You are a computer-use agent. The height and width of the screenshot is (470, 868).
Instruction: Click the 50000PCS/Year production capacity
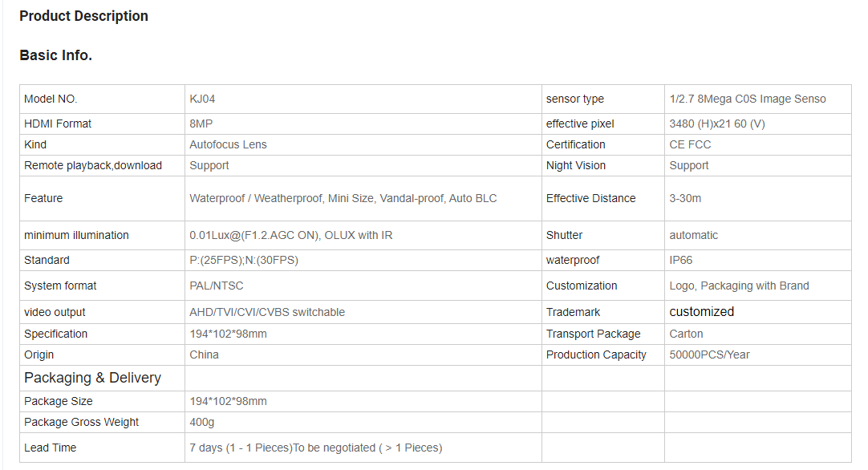pyautogui.click(x=709, y=355)
